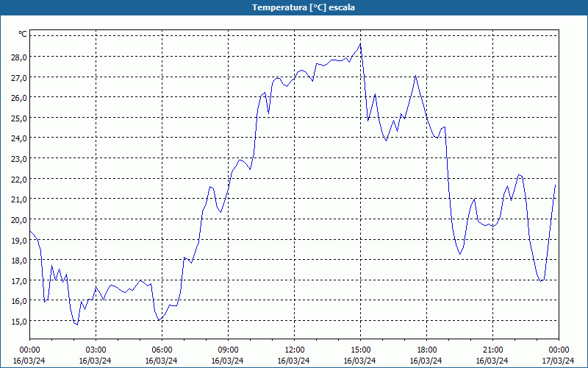Click the 15:00 time label

tap(360, 350)
